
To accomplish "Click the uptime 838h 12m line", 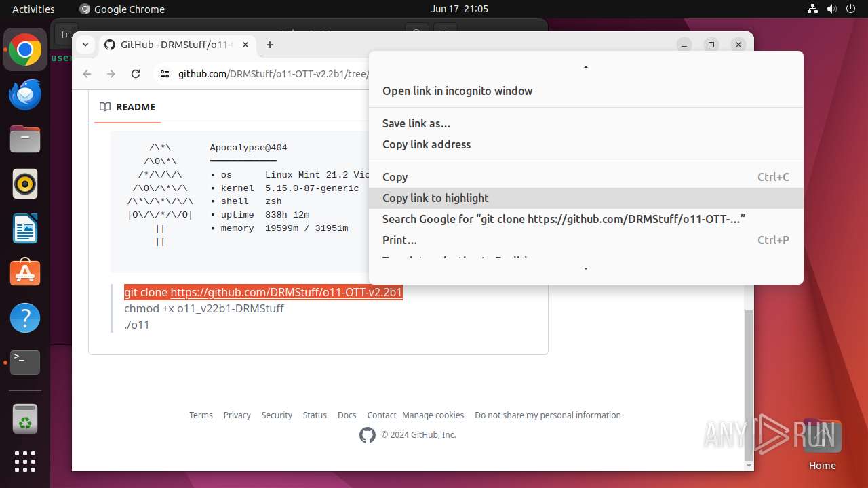I will (x=260, y=215).
